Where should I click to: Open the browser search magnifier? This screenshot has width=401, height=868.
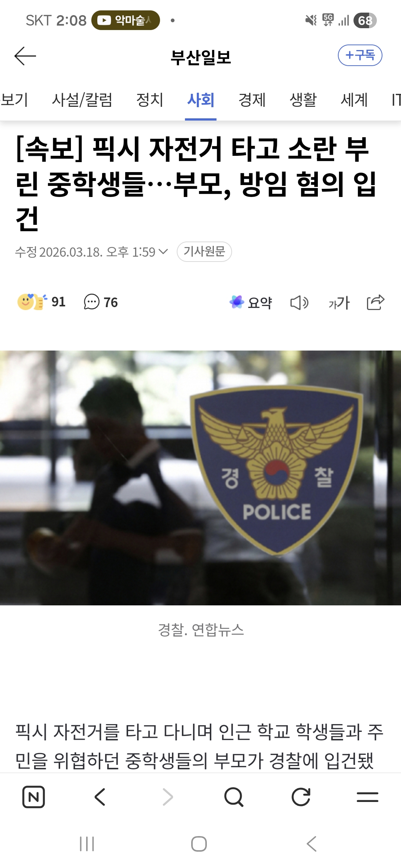tap(234, 797)
